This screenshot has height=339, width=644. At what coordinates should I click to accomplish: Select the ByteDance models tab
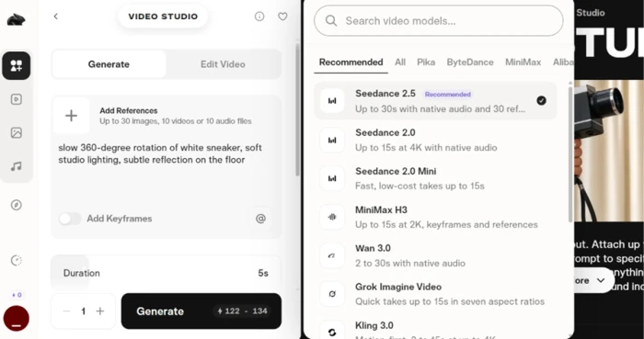click(x=470, y=62)
